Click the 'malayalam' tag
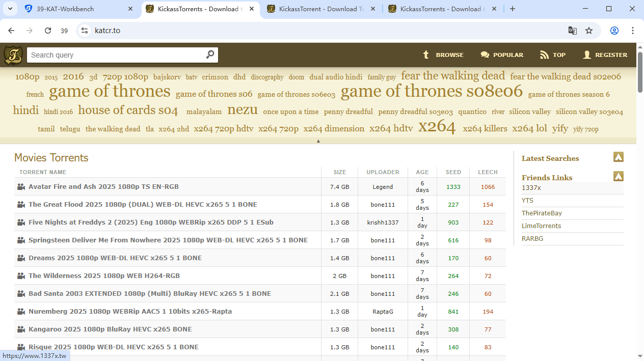 coord(204,112)
